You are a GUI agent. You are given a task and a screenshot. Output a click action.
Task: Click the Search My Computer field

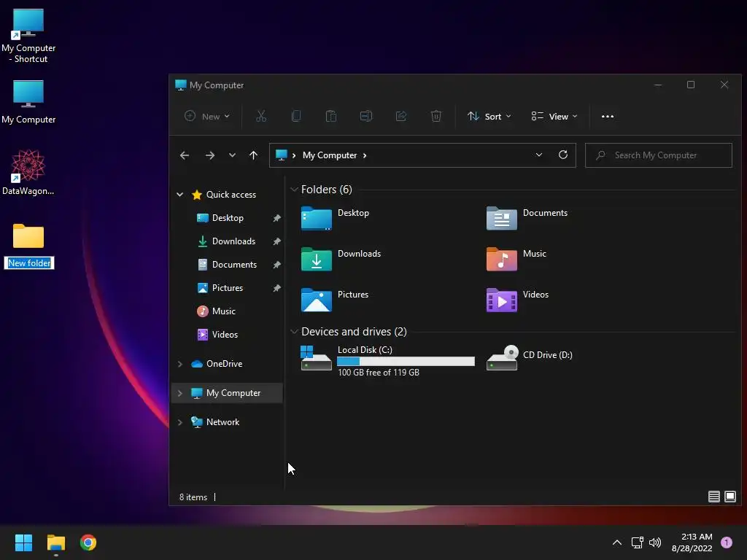tap(659, 155)
